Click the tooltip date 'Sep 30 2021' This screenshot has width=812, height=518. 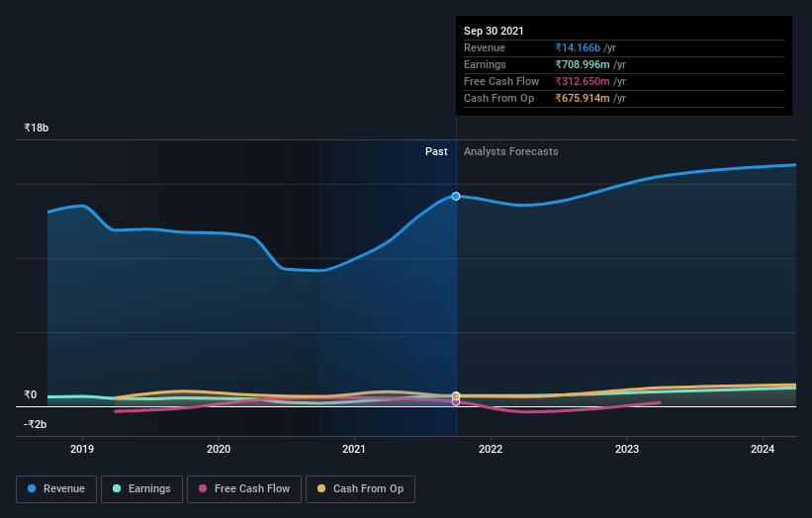tap(494, 31)
